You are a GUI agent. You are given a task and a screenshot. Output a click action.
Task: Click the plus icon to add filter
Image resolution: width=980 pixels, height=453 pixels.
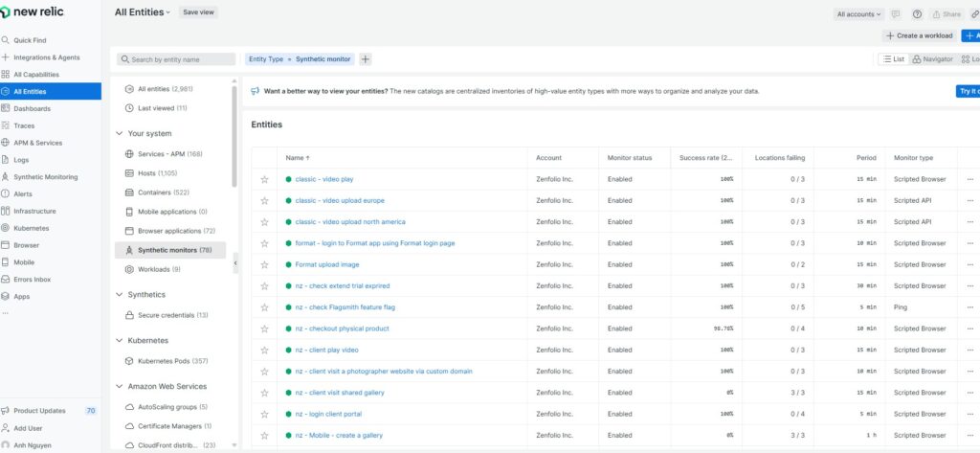click(x=365, y=59)
